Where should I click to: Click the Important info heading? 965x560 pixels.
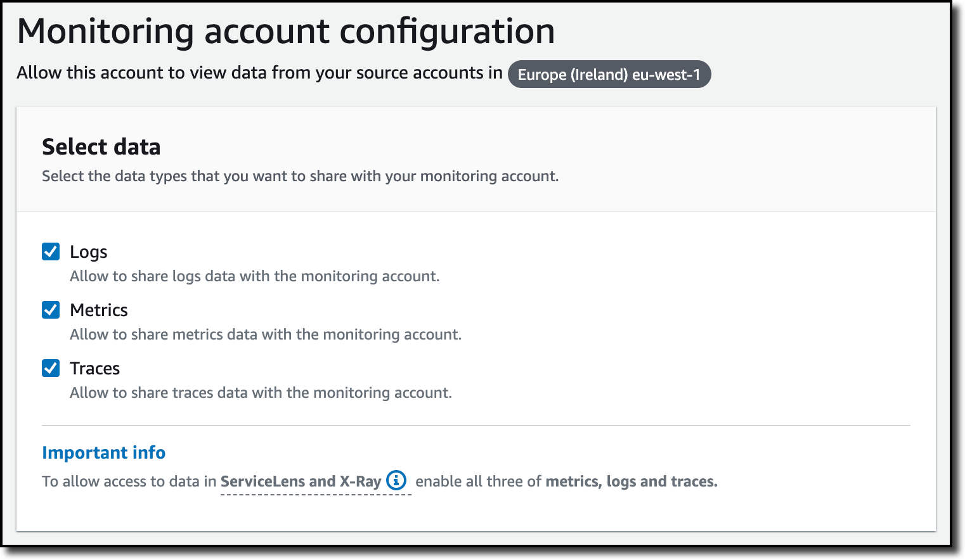tap(103, 452)
